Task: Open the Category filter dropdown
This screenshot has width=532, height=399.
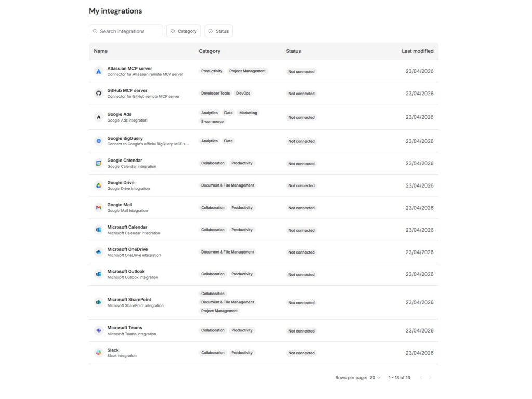Action: coord(183,31)
